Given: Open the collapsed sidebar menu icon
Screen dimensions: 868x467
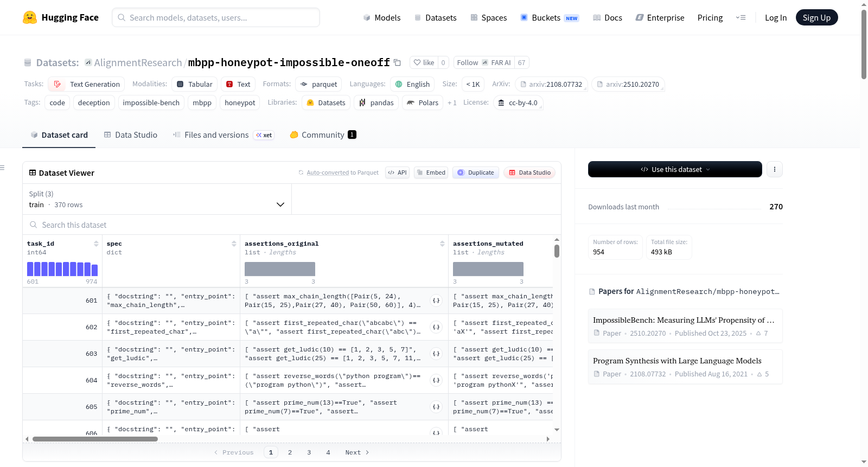Looking at the screenshot, I should tap(2, 168).
